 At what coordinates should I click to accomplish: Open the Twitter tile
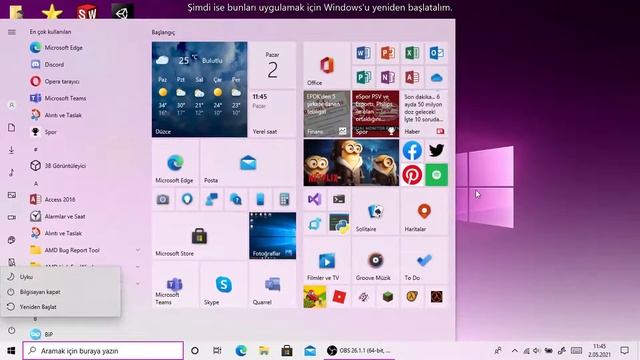436,151
